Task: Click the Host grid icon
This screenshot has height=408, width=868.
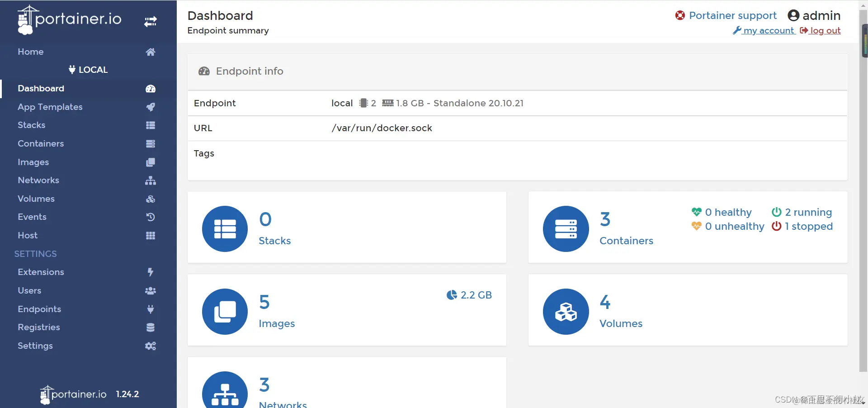Action: (151, 236)
